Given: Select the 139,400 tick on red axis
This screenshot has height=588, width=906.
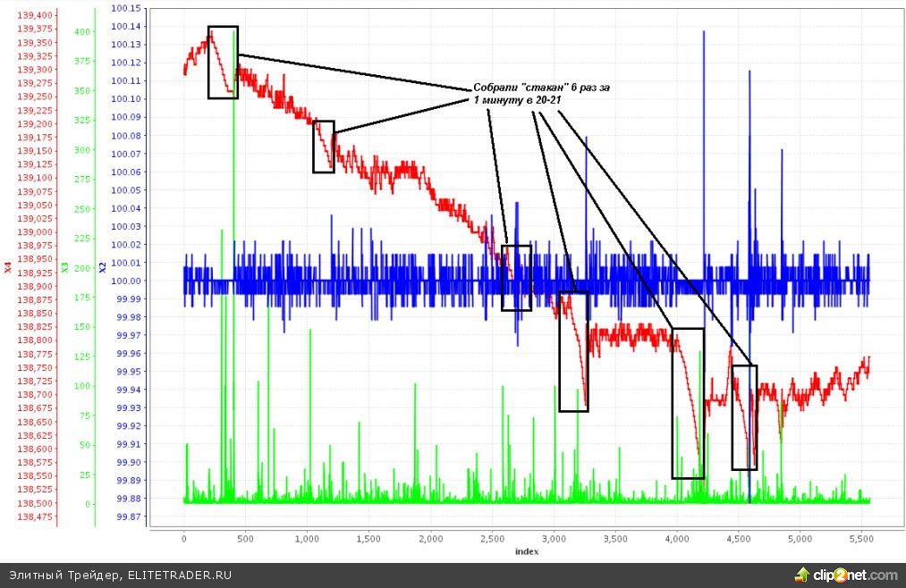Looking at the screenshot, I should pyautogui.click(x=35, y=15).
